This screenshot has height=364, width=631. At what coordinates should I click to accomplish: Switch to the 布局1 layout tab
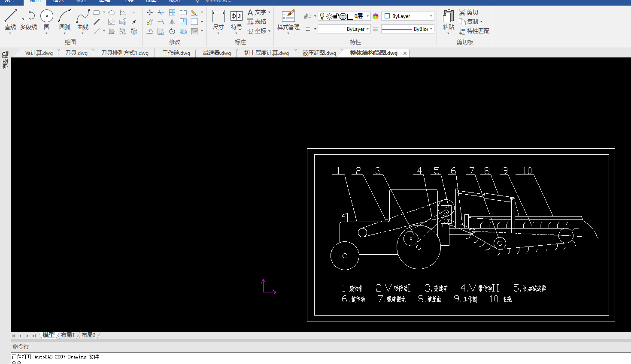click(x=68, y=335)
